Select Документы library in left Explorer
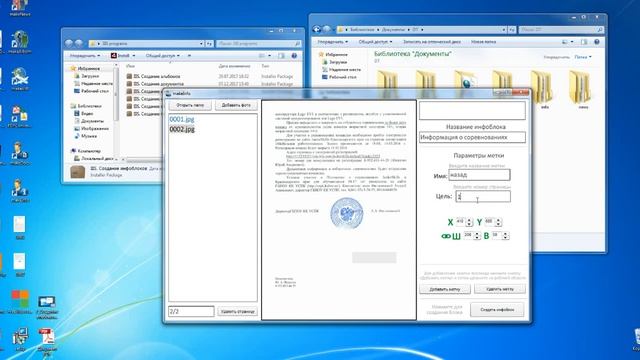The width and height of the screenshot is (640, 360). (89, 121)
